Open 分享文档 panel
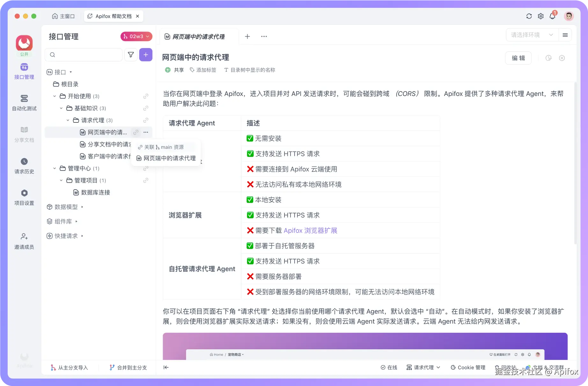 click(24, 134)
